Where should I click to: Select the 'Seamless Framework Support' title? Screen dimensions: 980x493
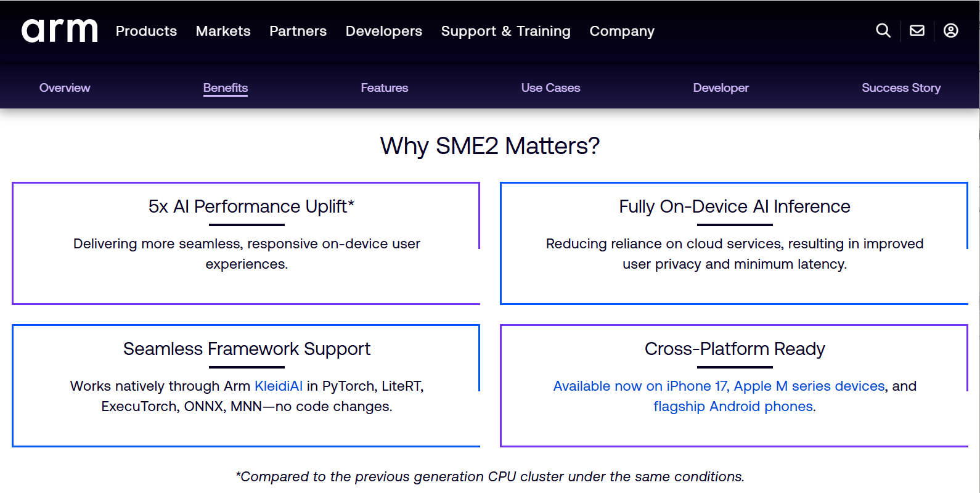247,349
